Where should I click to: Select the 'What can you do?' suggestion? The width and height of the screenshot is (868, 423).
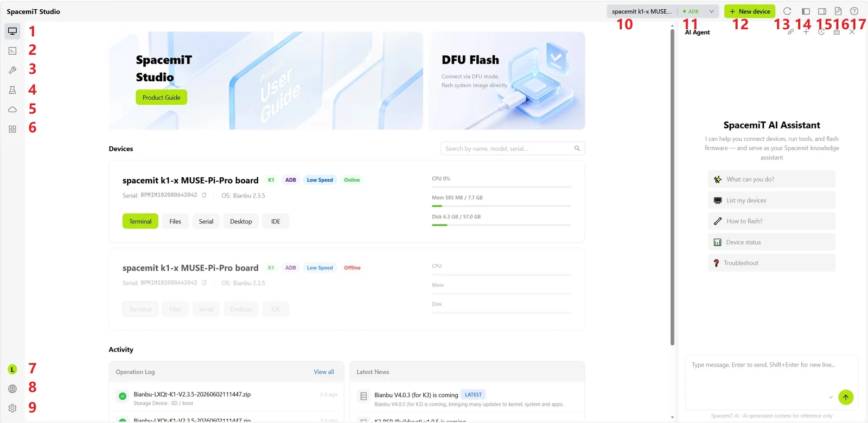(x=771, y=180)
